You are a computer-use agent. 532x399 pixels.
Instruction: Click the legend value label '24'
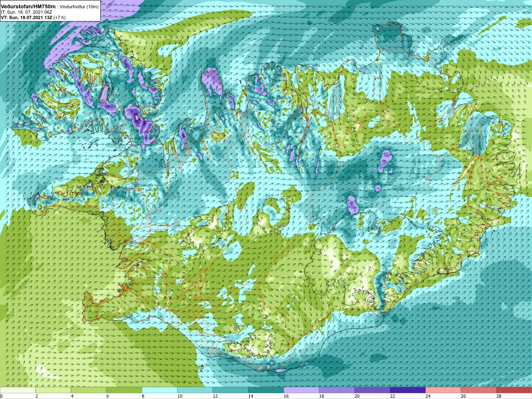tap(428, 396)
